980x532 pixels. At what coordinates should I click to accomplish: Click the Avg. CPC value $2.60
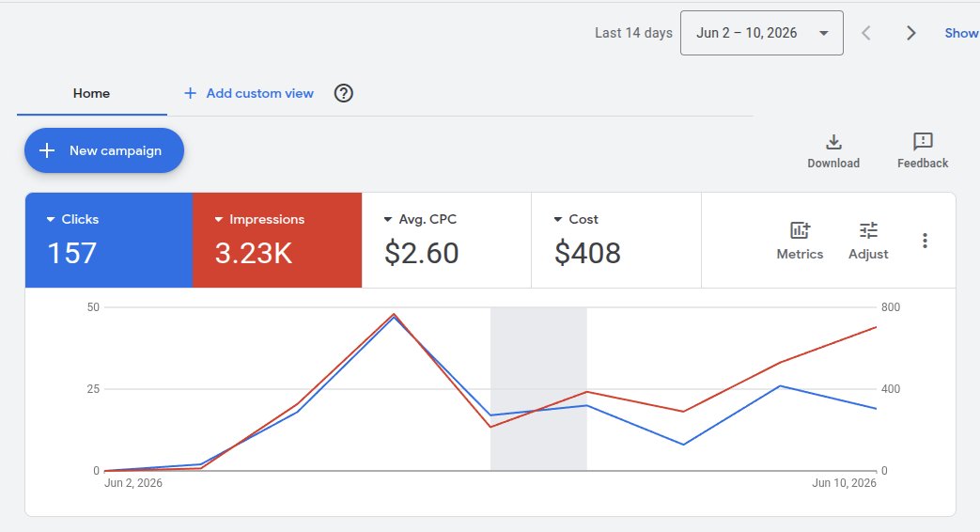[422, 253]
